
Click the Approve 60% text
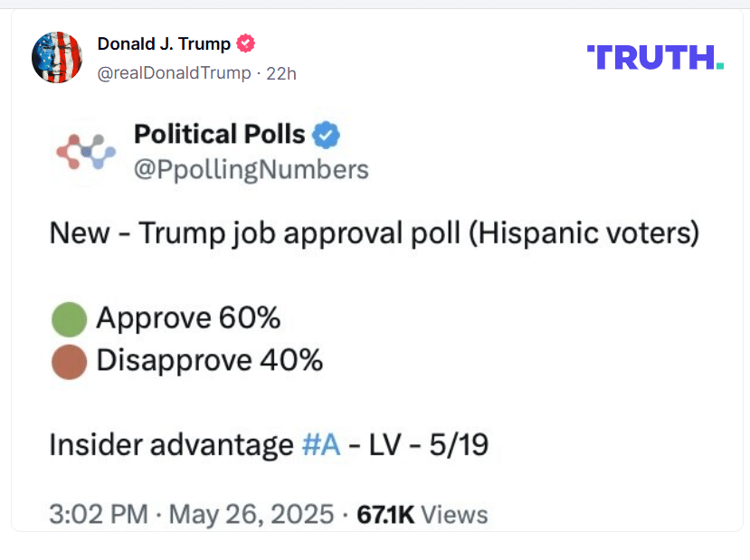point(188,318)
